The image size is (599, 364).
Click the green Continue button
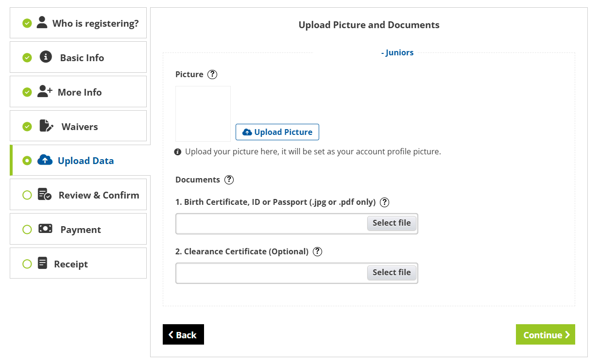click(x=545, y=335)
